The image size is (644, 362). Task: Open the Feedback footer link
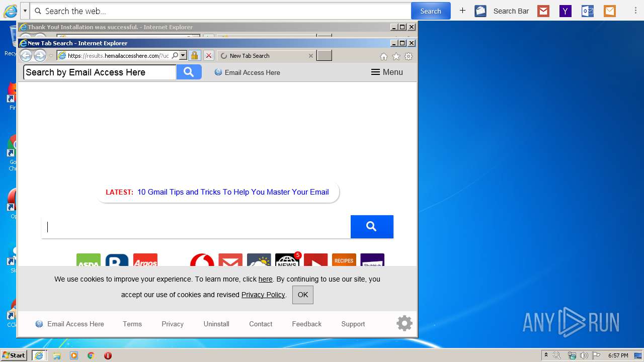point(306,324)
